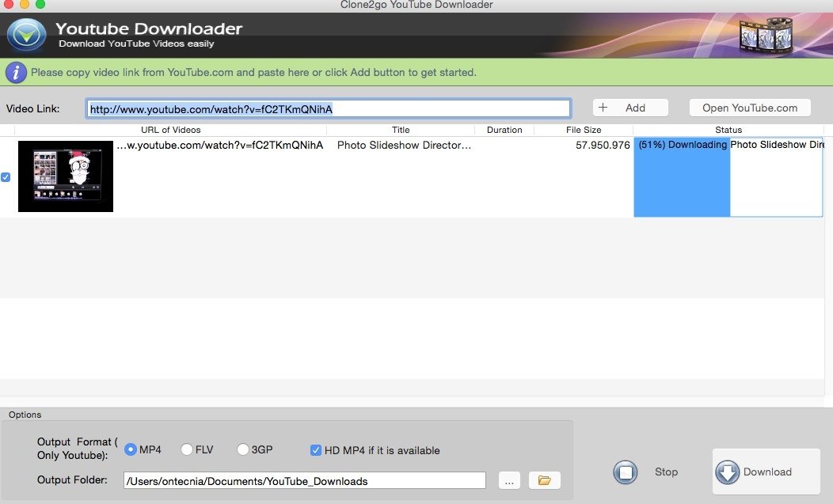Click the Stop square icon
Screen dimensions: 833x504
pyautogui.click(x=626, y=472)
